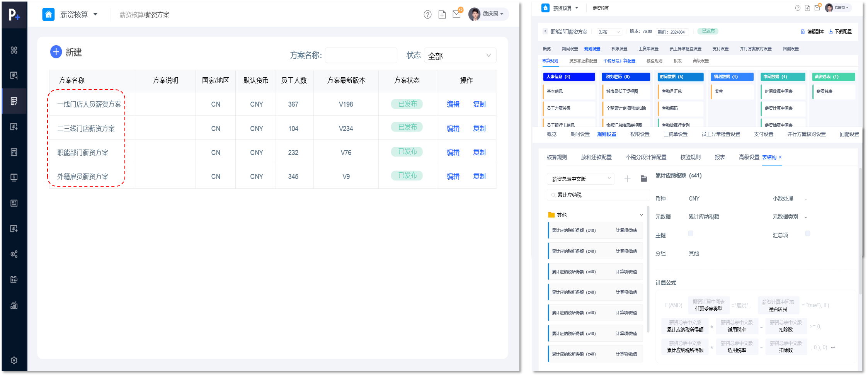Click 编辑 for 一线门店人员薪资方案
The image size is (868, 376).
[x=453, y=104]
